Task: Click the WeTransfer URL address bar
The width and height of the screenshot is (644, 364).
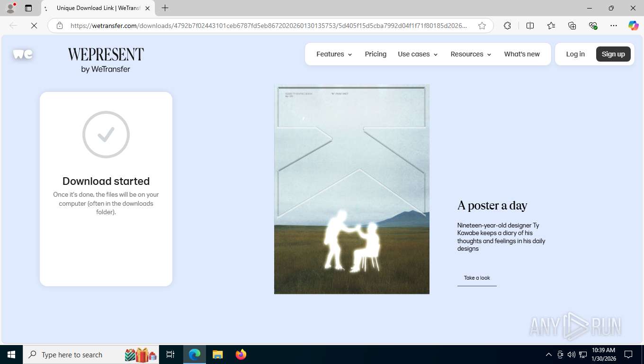Action: (269, 26)
